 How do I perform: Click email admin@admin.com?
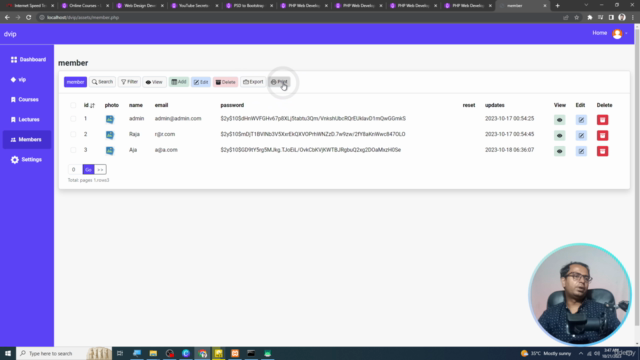178,118
